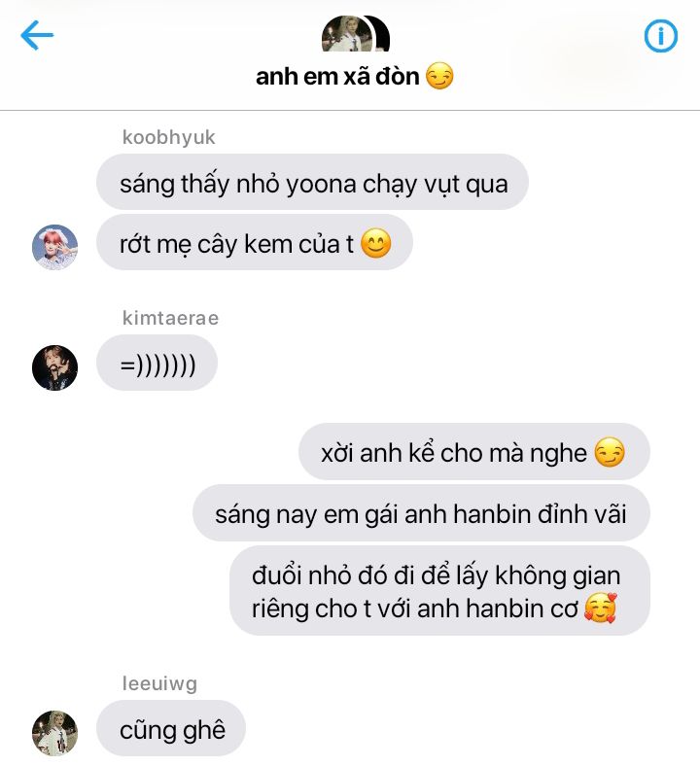Tap the message 'xời anh kể cho mà nghe'
The image size is (700, 766).
(473, 452)
